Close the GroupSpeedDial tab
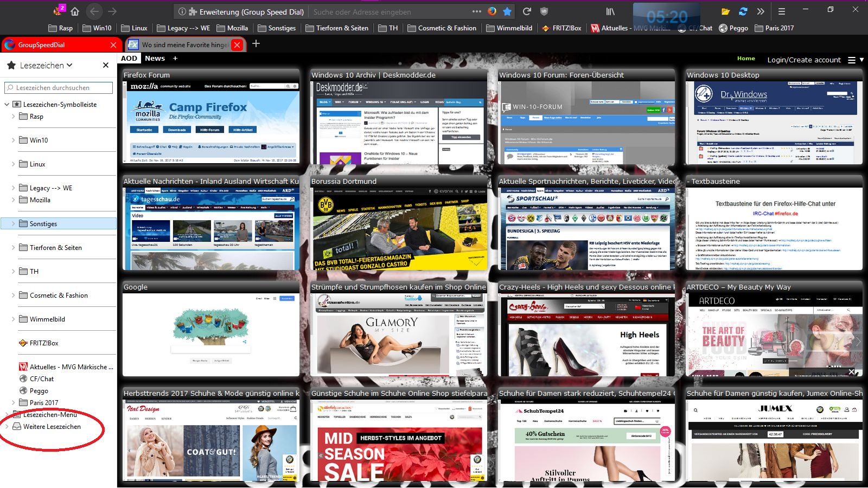 113,45
